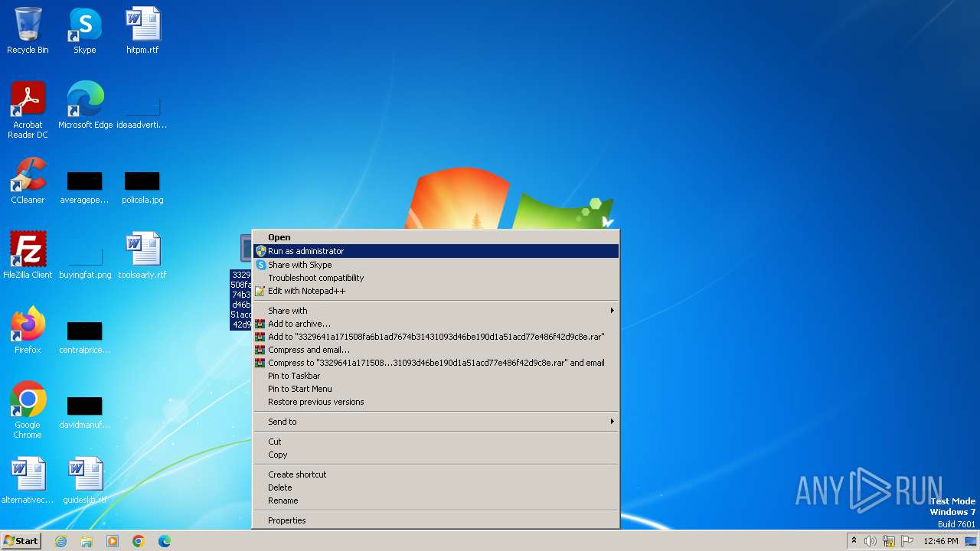Select the Acrobat Reader DC shortcut
This screenshot has height=551, width=980.
(x=28, y=109)
